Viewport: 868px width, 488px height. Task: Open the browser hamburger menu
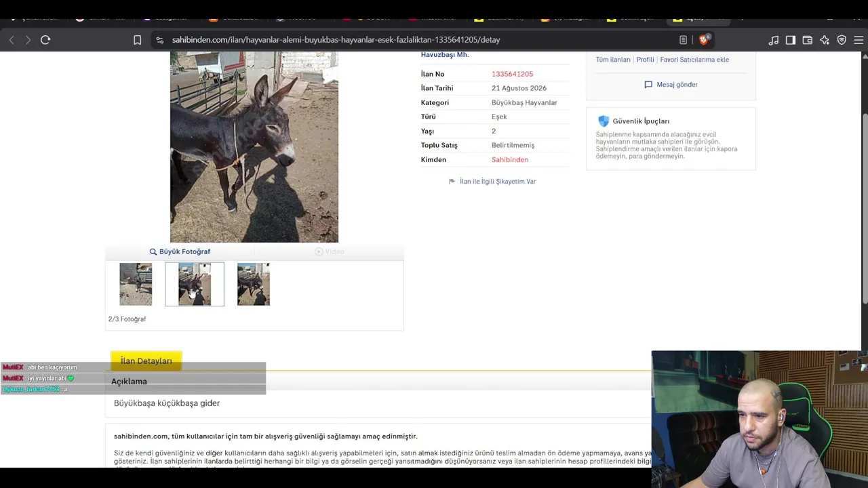[859, 40]
